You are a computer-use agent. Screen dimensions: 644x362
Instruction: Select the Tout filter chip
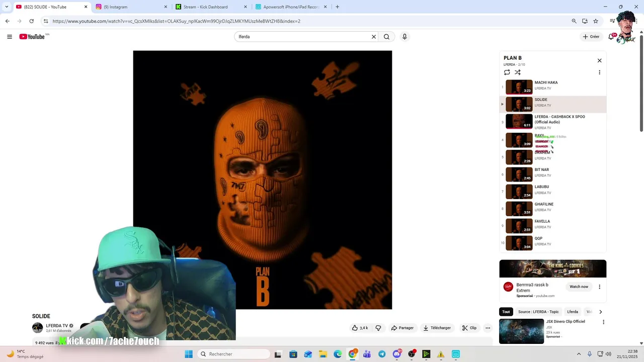point(506,312)
